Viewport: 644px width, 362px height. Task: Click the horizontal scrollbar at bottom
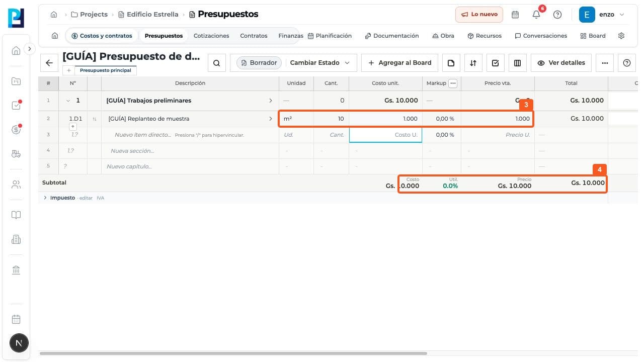coord(233,353)
